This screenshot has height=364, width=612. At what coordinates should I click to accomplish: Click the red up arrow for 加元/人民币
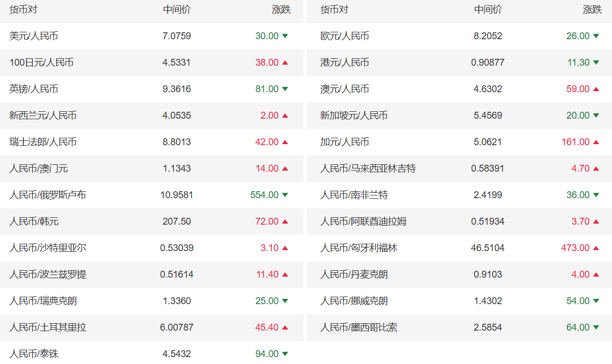coord(596,142)
